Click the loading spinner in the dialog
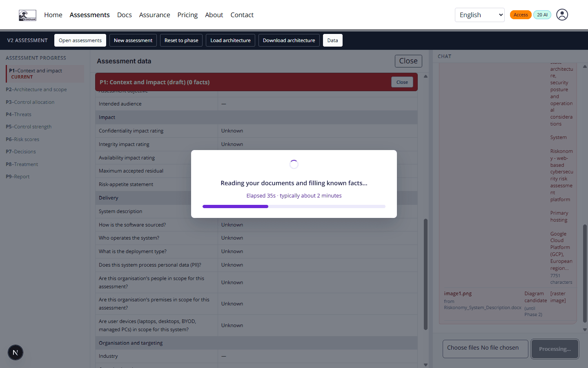588x368 pixels. point(294,164)
